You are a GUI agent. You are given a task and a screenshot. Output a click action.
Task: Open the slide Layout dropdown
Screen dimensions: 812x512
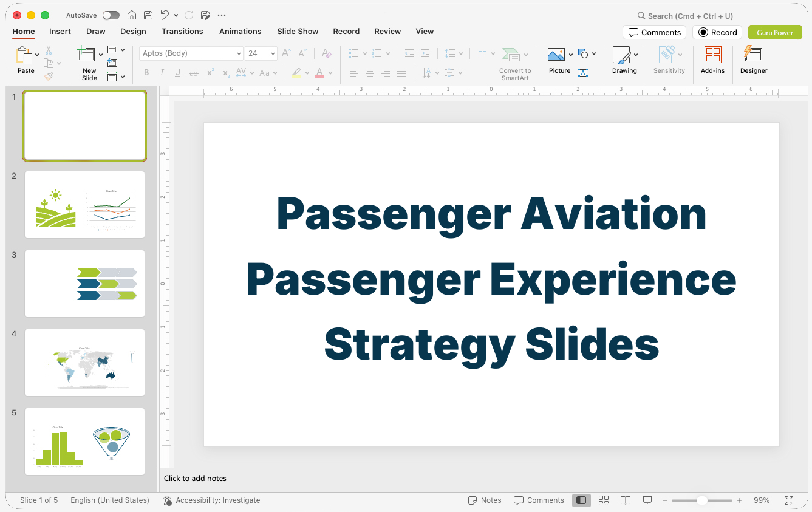click(116, 50)
